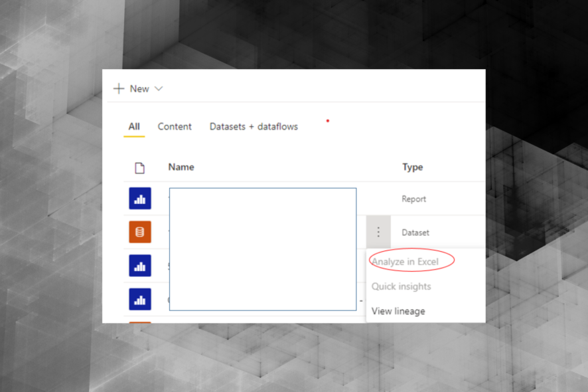Image resolution: width=588 pixels, height=392 pixels.
Task: Click inside the empty name preview box
Action: click(x=263, y=249)
